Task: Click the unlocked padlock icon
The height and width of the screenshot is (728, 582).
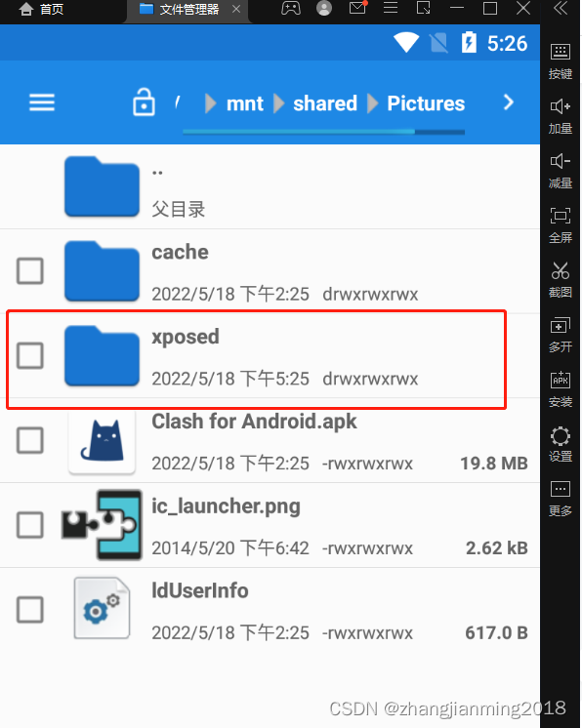Action: click(144, 102)
